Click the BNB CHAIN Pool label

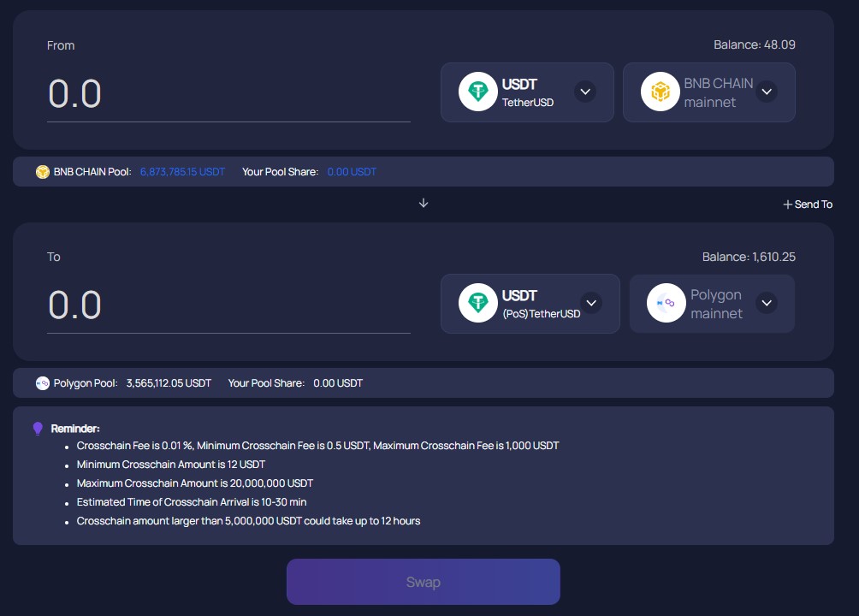pos(92,171)
